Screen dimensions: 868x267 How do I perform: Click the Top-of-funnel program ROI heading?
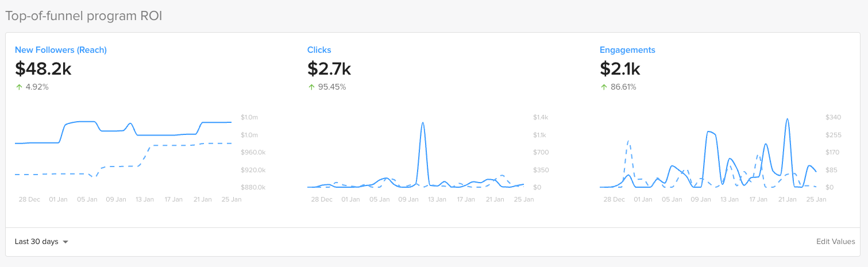tap(84, 16)
